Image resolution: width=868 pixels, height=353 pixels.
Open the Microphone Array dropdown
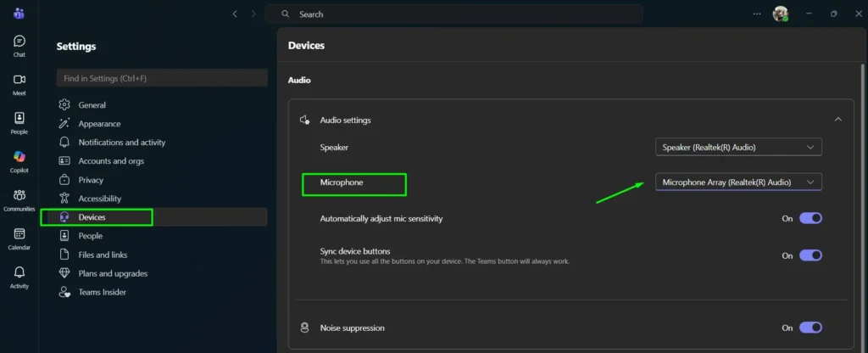[738, 182]
